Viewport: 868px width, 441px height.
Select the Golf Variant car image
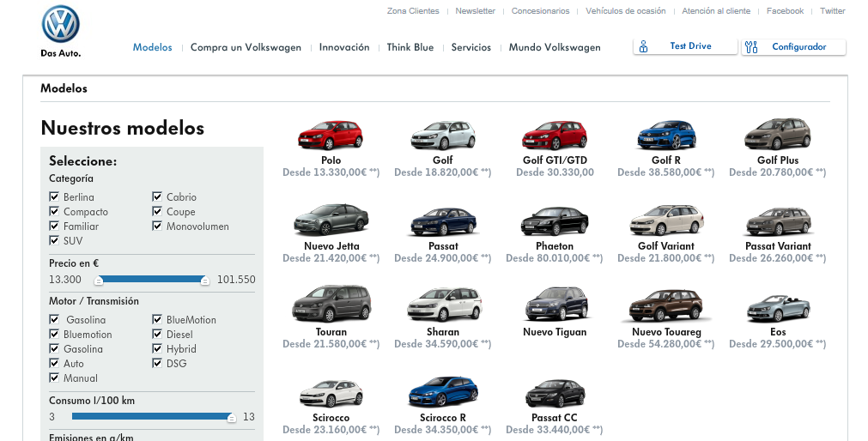(666, 220)
